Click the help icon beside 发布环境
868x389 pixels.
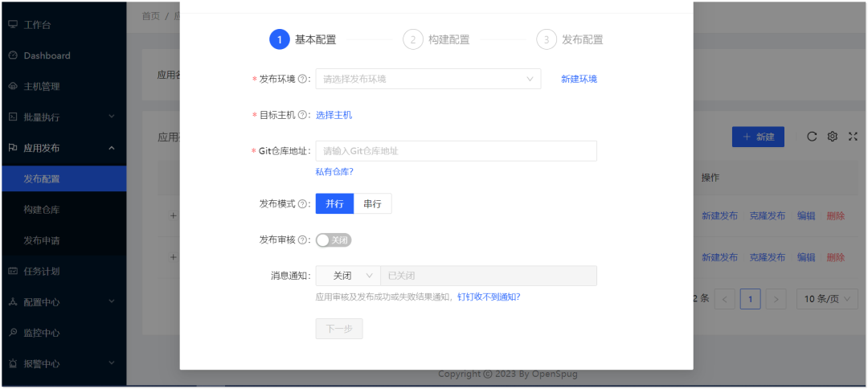[302, 79]
